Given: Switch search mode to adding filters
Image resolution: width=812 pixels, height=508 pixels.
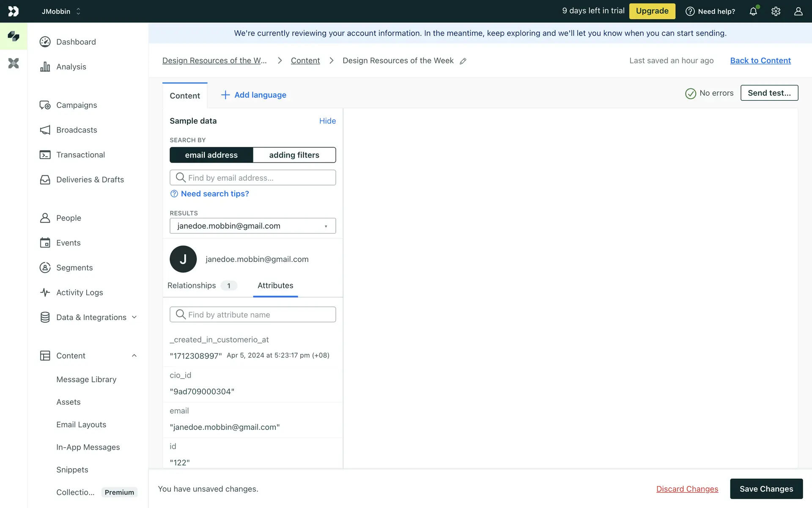Looking at the screenshot, I should click(294, 155).
